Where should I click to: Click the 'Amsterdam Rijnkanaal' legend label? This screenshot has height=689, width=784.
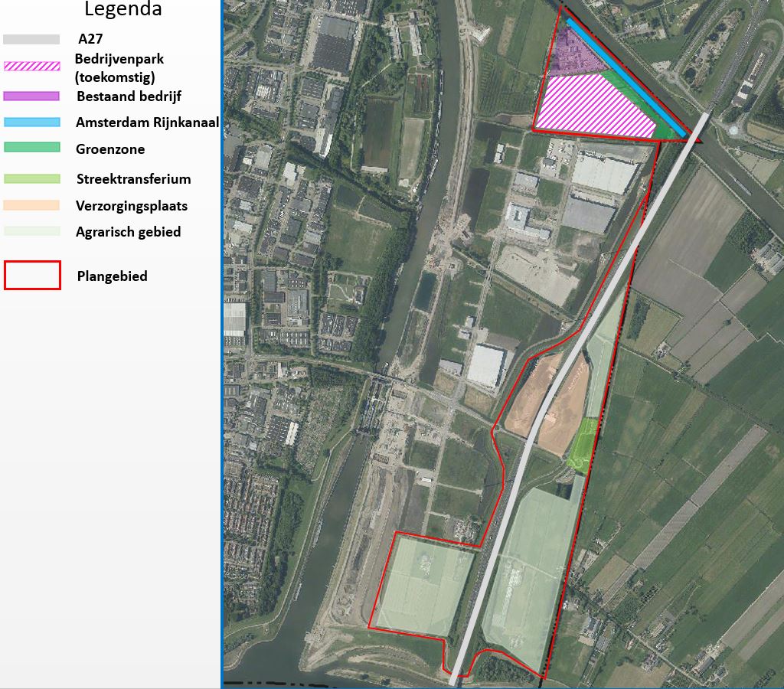pyautogui.click(x=147, y=122)
